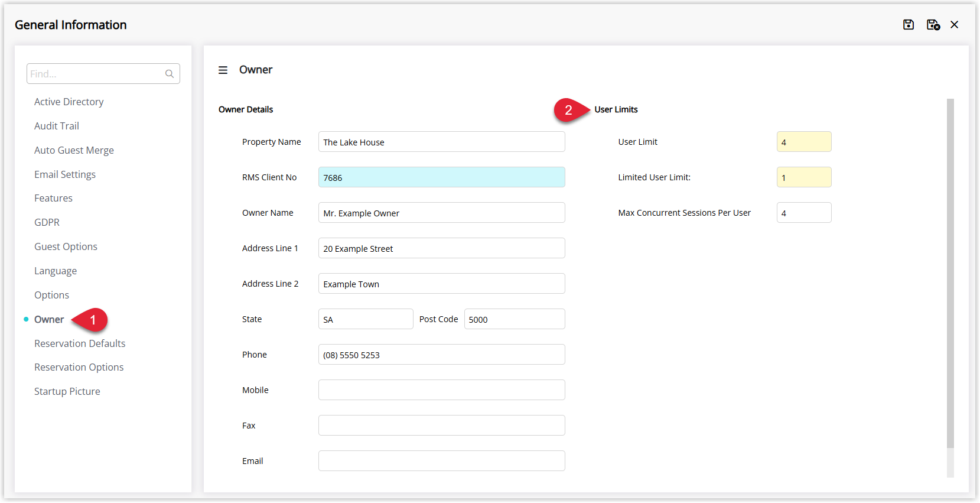Image resolution: width=980 pixels, height=503 pixels.
Task: Click the General Information title
Action: tap(71, 25)
